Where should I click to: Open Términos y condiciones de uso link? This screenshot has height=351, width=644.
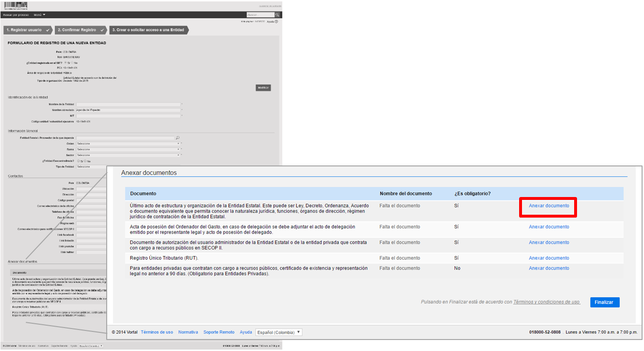click(x=546, y=302)
